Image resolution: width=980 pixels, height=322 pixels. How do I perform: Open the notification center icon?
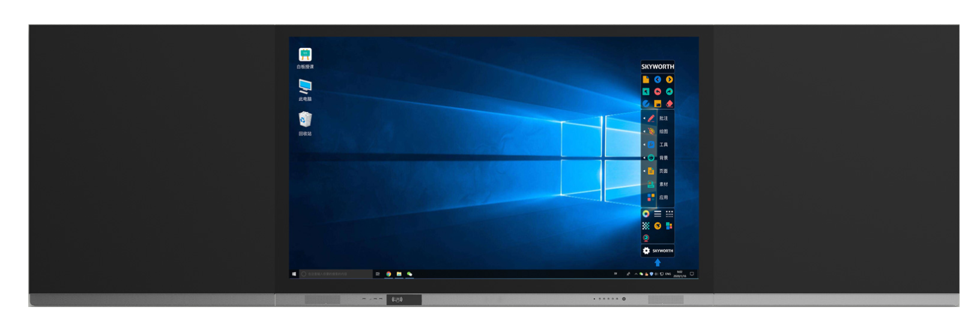(x=692, y=274)
